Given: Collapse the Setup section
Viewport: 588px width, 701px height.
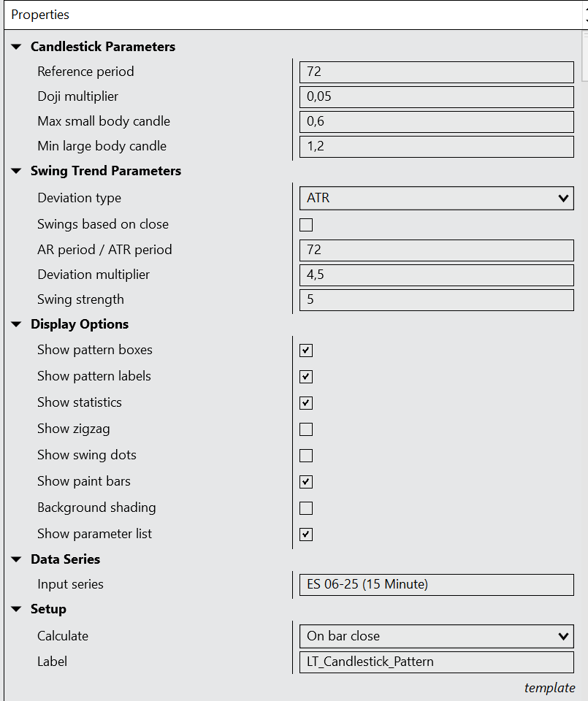Looking at the screenshot, I should (x=16, y=609).
